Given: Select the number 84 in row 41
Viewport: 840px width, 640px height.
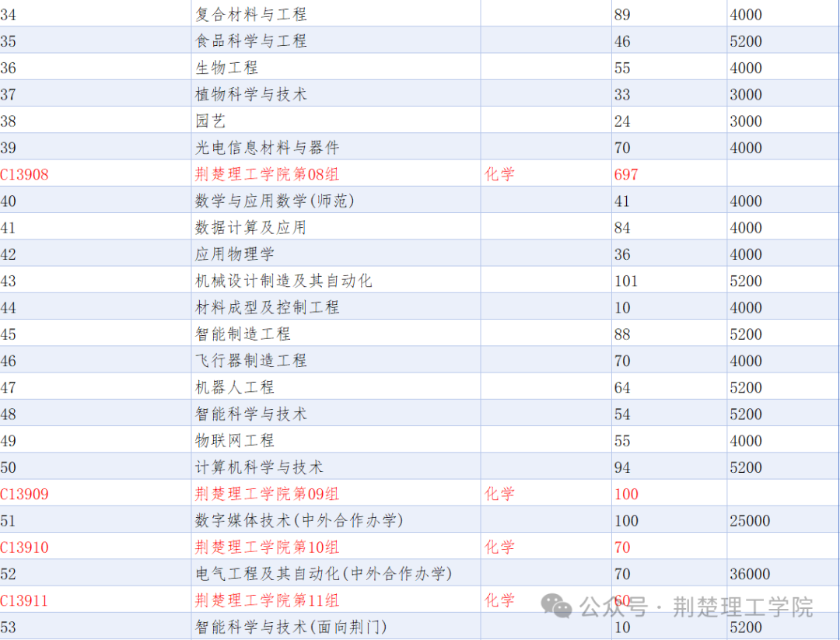Looking at the screenshot, I should 622,228.
